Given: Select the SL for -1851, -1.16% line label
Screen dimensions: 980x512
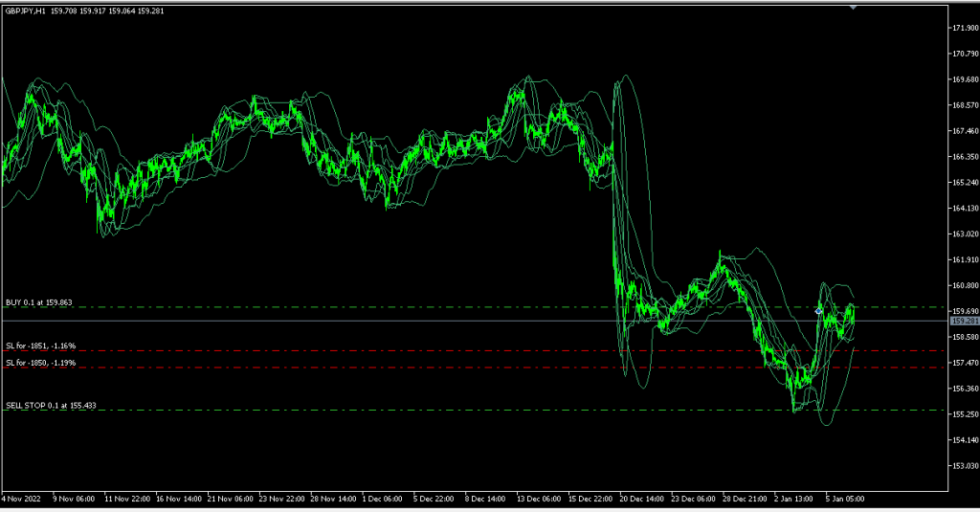Looking at the screenshot, I should pyautogui.click(x=40, y=345).
